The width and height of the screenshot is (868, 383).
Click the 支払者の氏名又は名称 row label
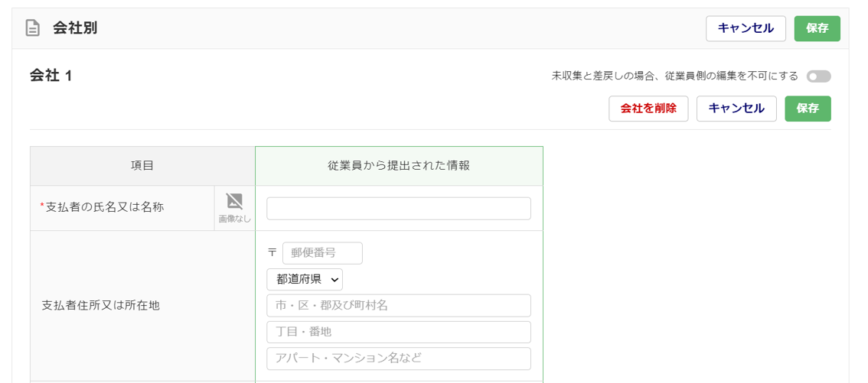point(105,207)
